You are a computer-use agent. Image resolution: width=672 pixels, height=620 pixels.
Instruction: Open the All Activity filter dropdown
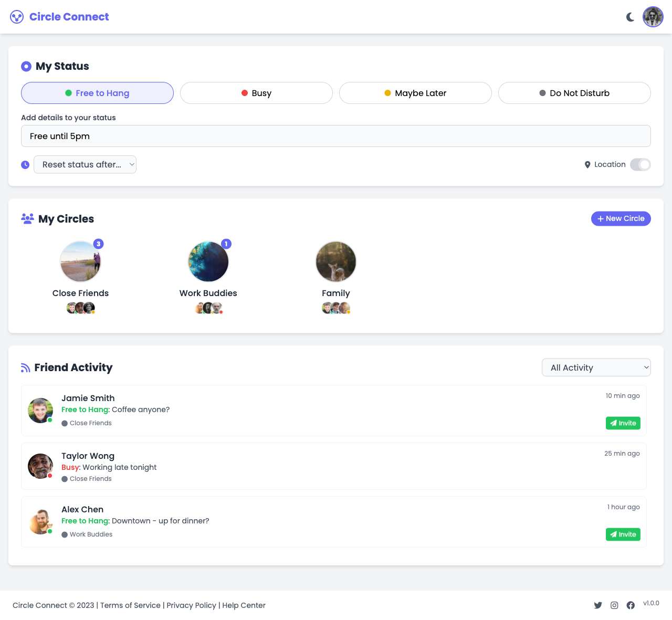596,367
